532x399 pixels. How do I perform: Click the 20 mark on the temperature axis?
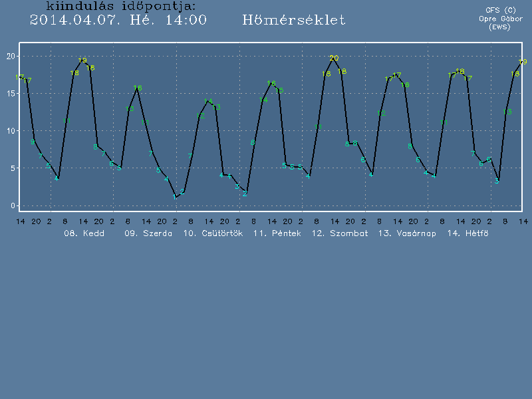tap(10, 56)
